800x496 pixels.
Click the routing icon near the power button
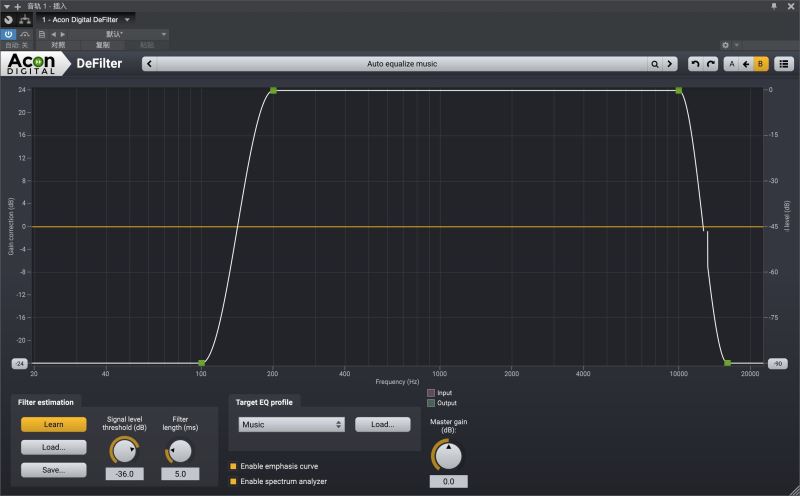click(24, 34)
